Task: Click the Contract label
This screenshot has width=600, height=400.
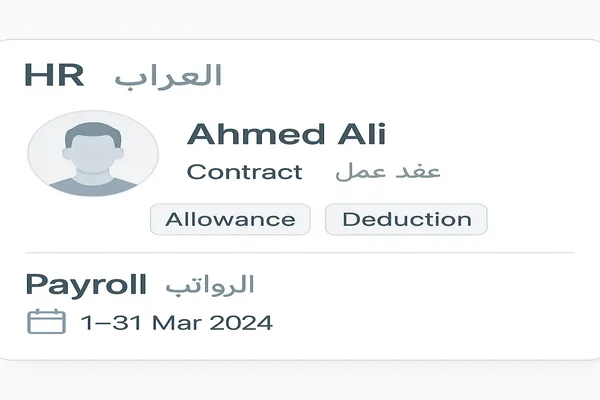Action: tap(245, 172)
